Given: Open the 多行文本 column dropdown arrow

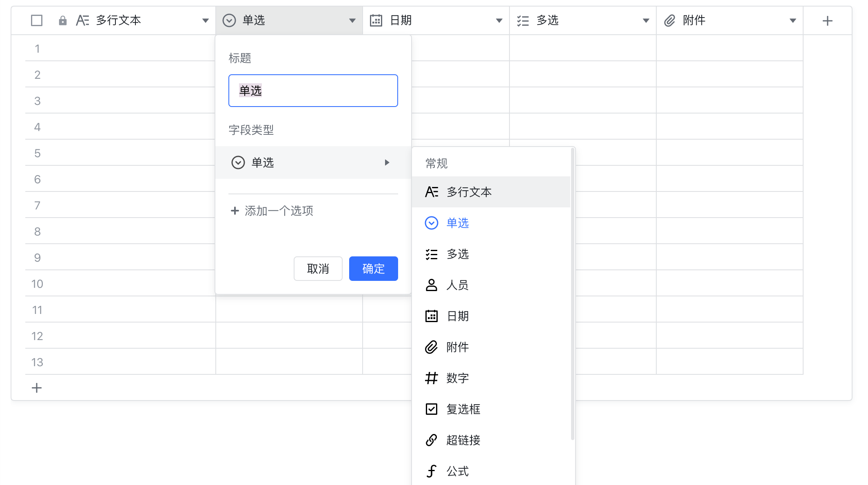Looking at the screenshot, I should tap(205, 20).
